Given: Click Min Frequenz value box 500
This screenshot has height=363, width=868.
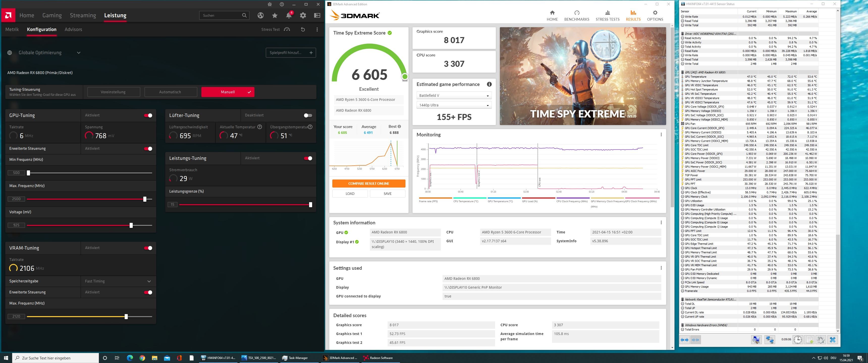Looking at the screenshot, I should click(16, 173).
